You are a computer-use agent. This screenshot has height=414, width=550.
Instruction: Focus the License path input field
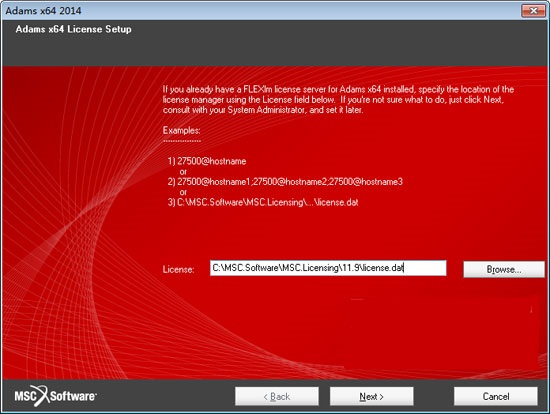328,268
